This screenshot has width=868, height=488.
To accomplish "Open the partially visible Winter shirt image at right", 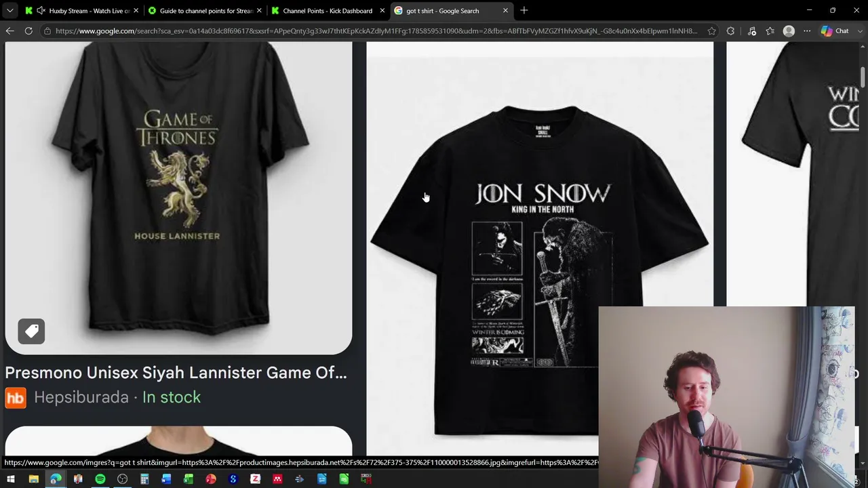I will click(x=793, y=174).
